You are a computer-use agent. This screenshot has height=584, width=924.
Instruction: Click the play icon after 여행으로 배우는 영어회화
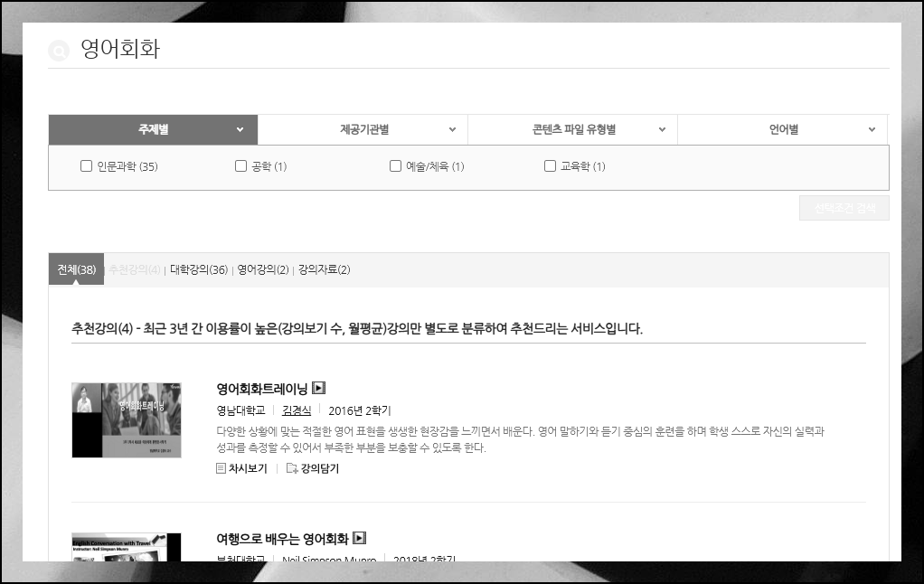(360, 538)
